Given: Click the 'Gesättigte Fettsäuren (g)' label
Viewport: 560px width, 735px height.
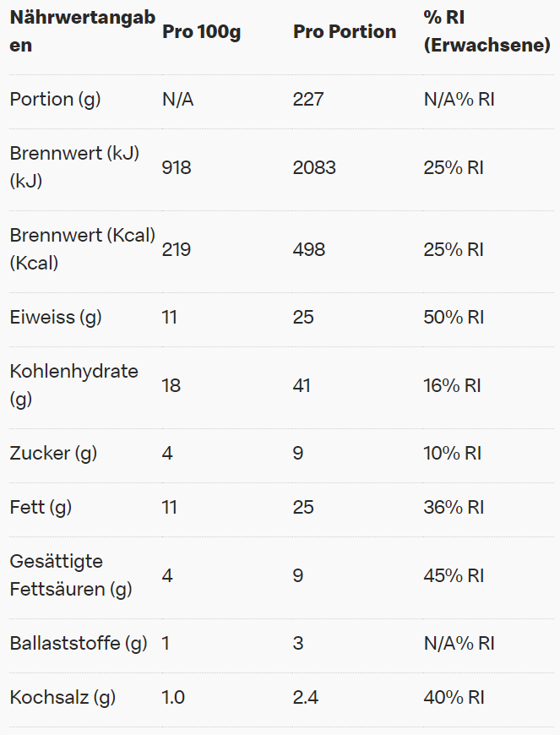Looking at the screenshot, I should tap(71, 575).
